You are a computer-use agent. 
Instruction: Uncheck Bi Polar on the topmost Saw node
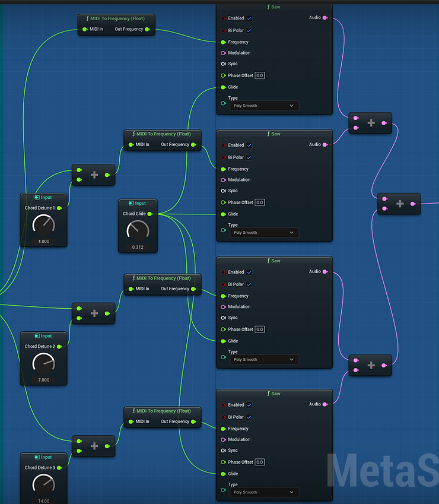[x=249, y=30]
